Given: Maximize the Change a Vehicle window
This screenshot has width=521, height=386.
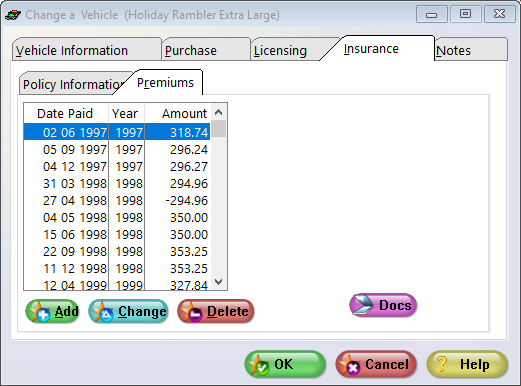Looking at the screenshot, I should 465,14.
